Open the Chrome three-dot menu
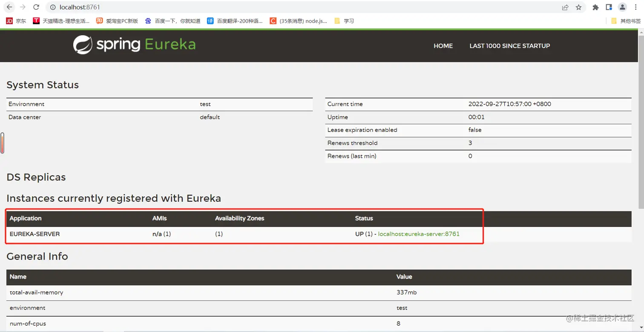The image size is (644, 332). [635, 7]
